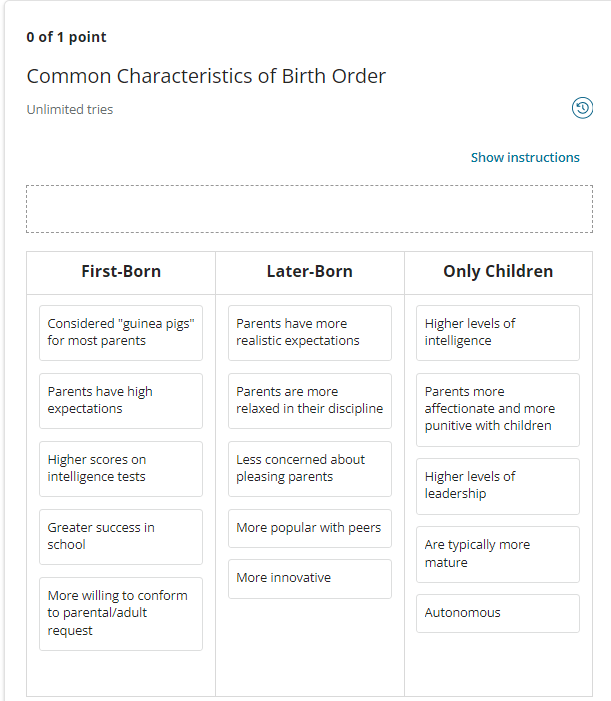The width and height of the screenshot is (611, 701).
Task: Click 'Higher levels of intelligence' card
Action: click(x=498, y=333)
